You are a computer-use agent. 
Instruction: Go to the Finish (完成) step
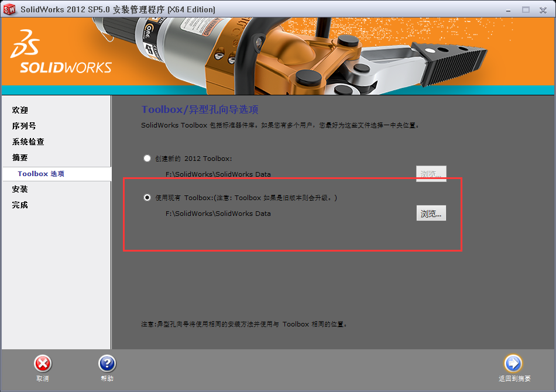(x=20, y=205)
